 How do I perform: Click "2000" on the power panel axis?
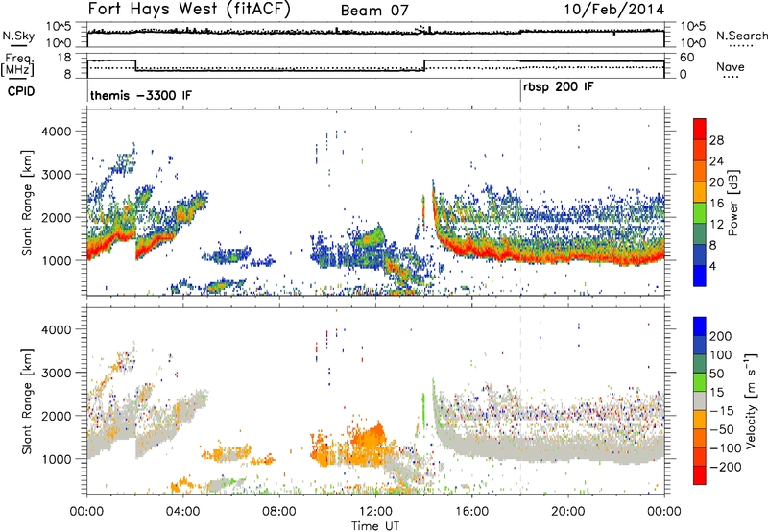56,217
